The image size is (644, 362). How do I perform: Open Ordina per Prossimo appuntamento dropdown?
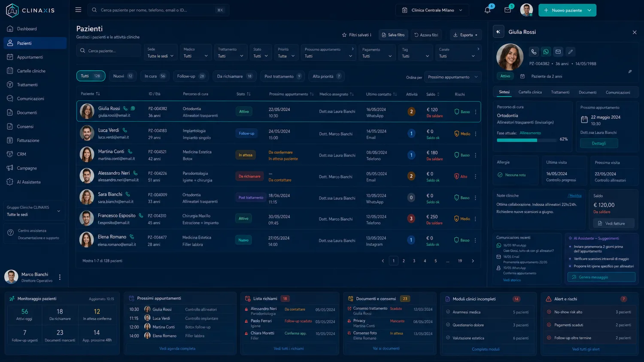[453, 77]
